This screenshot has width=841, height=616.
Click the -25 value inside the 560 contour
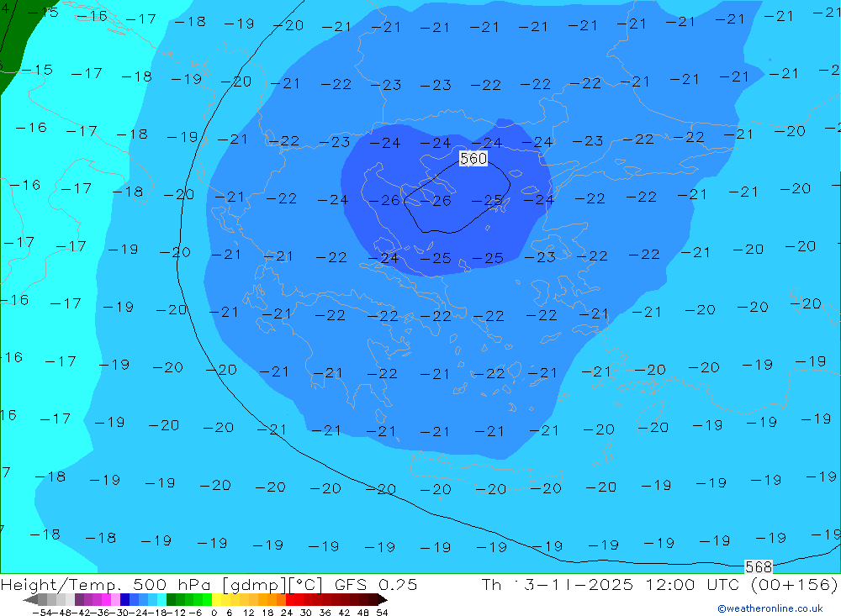pos(487,201)
